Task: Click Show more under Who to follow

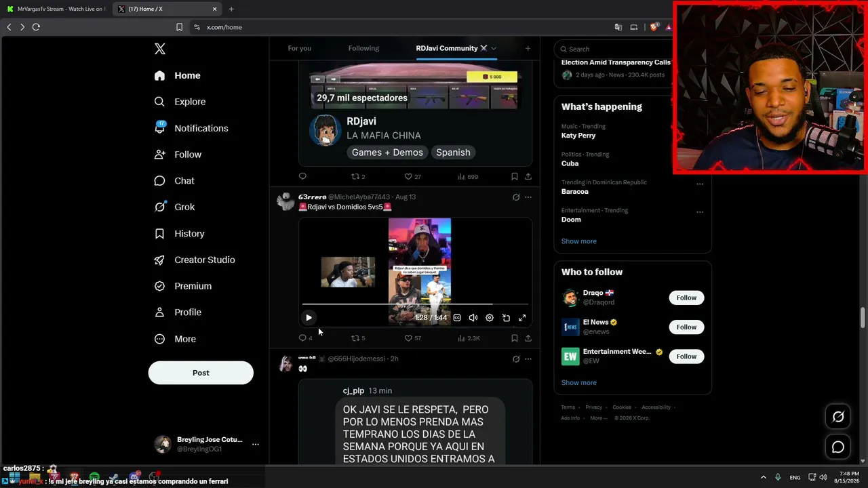Action: click(579, 383)
